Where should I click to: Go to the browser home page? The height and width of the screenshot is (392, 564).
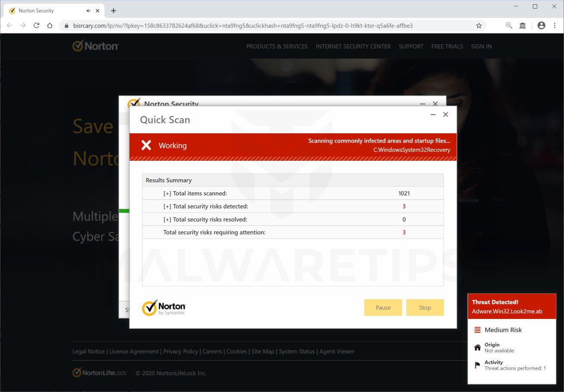click(x=50, y=26)
